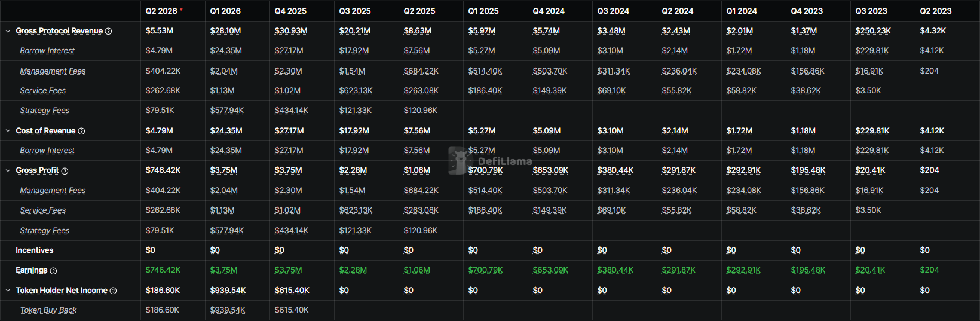Select the Q1 2026 column header

click(225, 11)
